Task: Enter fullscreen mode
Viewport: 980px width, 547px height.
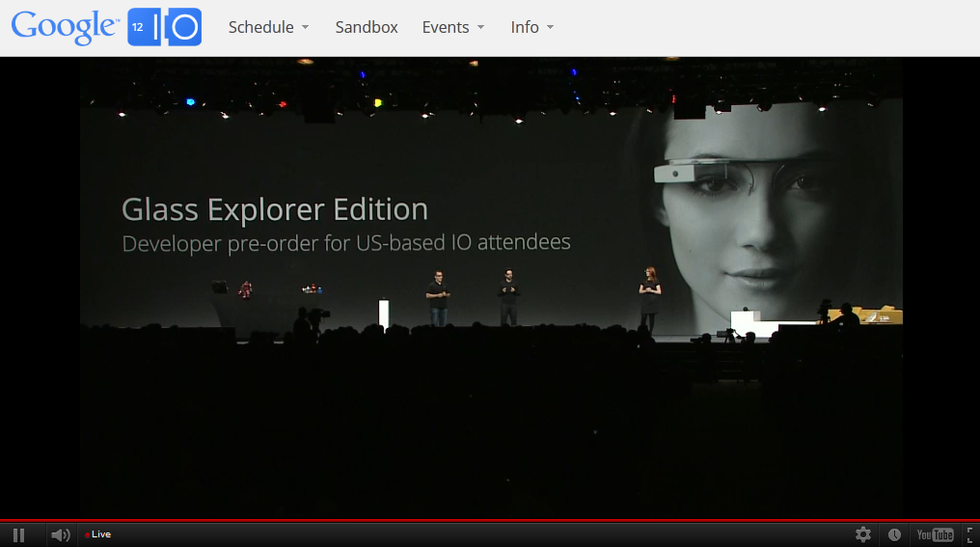Action: pyautogui.click(x=970, y=534)
